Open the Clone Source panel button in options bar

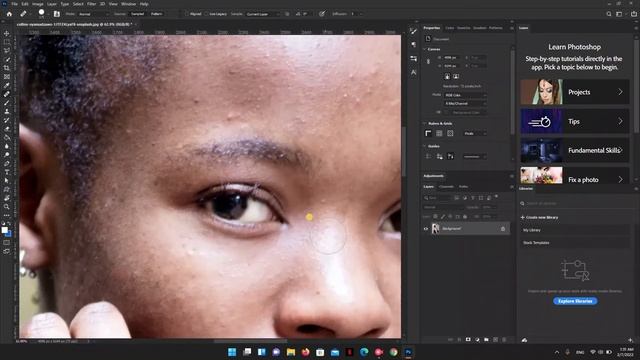click(x=57, y=14)
